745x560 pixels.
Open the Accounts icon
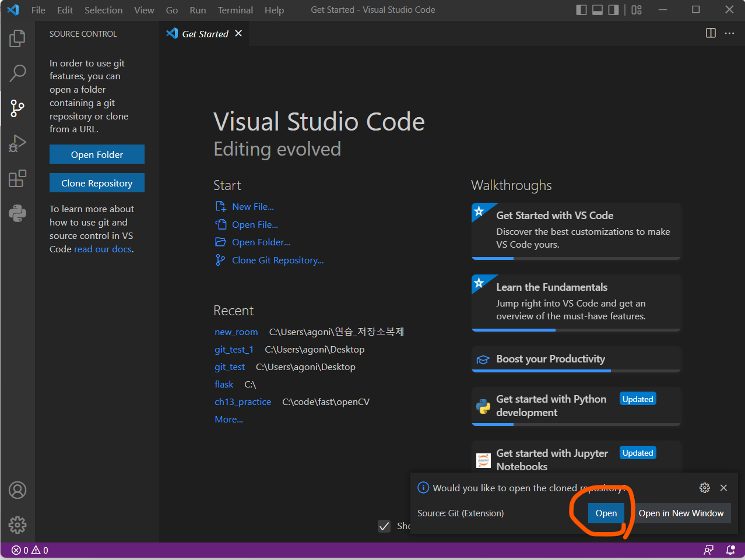(17, 490)
